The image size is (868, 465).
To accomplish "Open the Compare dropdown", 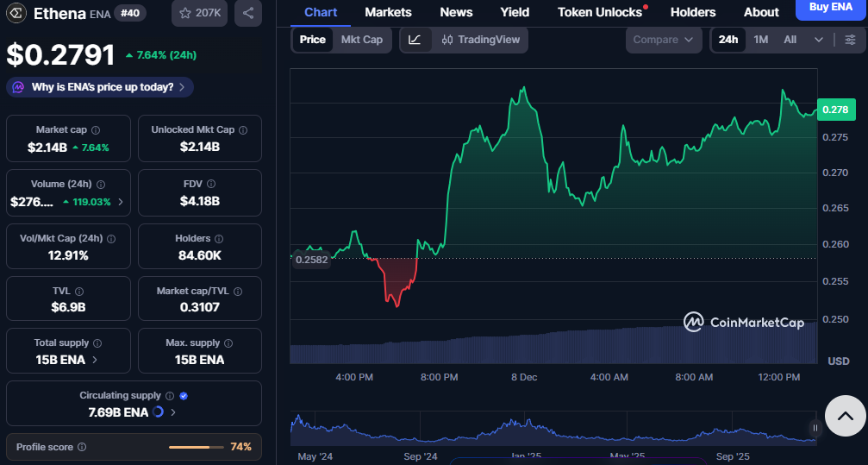I will tap(663, 40).
